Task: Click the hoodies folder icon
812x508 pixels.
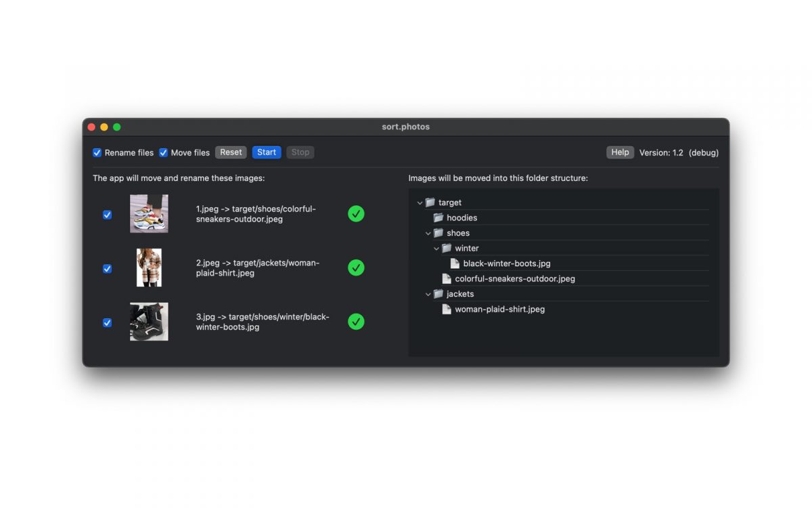Action: tap(438, 217)
